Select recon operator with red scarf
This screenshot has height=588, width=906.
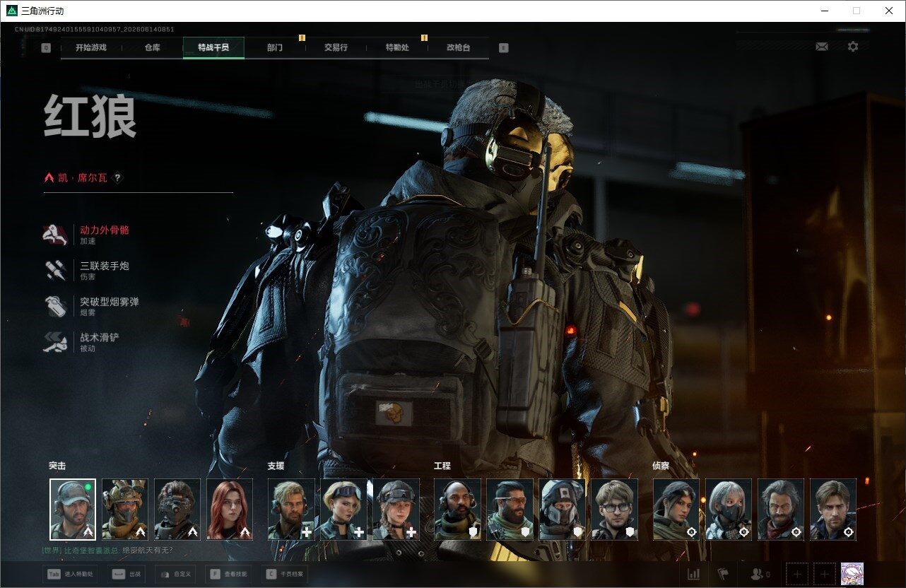click(x=780, y=510)
